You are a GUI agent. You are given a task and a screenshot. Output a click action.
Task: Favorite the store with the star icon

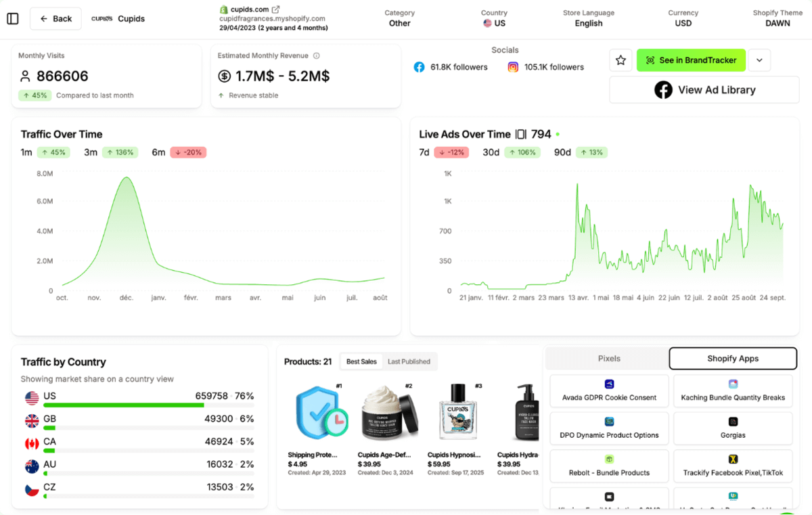(x=621, y=60)
